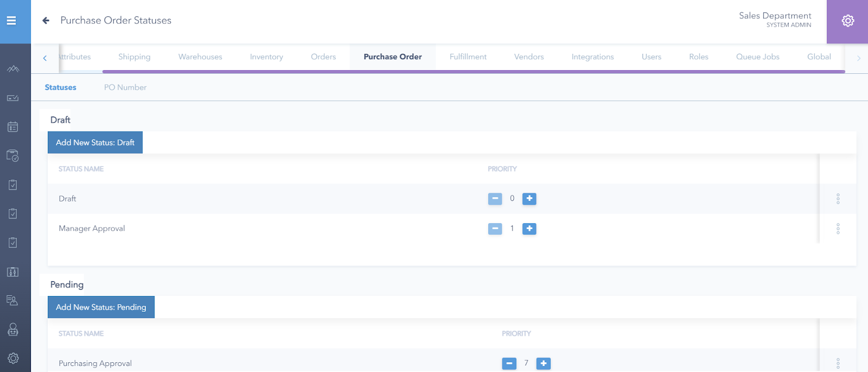The height and width of the screenshot is (372, 868).
Task: Click STATUS NAME header in Draft table
Action: (81, 169)
